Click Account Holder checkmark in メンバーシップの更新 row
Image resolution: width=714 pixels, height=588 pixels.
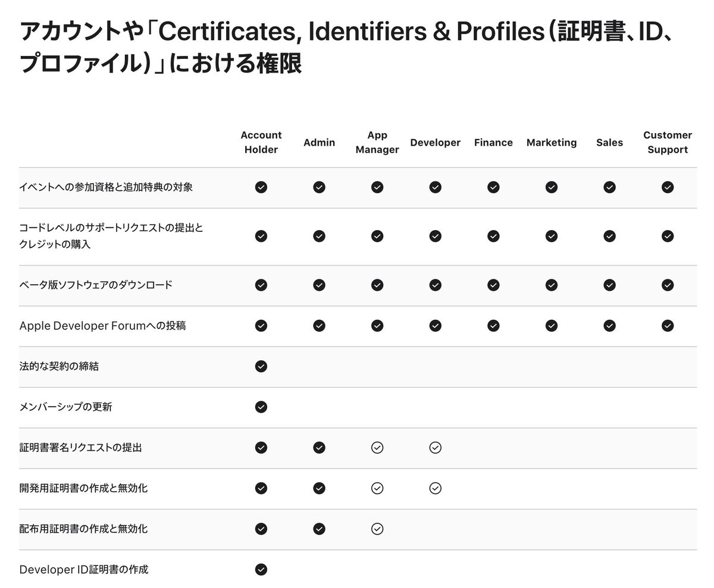[261, 407]
